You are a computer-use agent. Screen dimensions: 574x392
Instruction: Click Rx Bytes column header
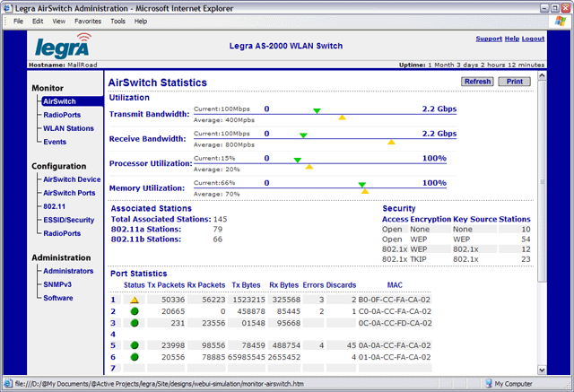(284, 285)
